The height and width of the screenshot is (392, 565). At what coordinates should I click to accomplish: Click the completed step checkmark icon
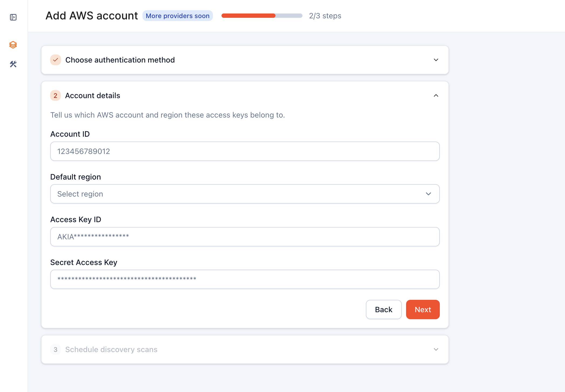(x=56, y=60)
